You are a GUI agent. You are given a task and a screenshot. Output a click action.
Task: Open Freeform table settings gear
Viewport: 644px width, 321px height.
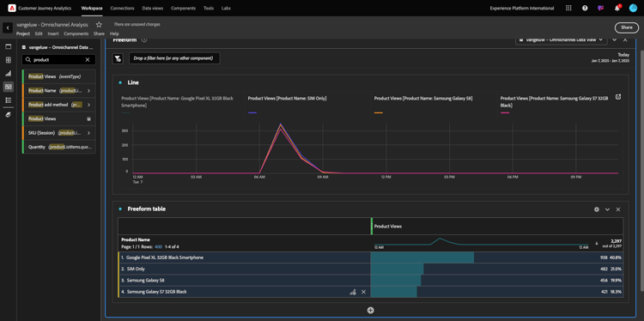click(597, 209)
